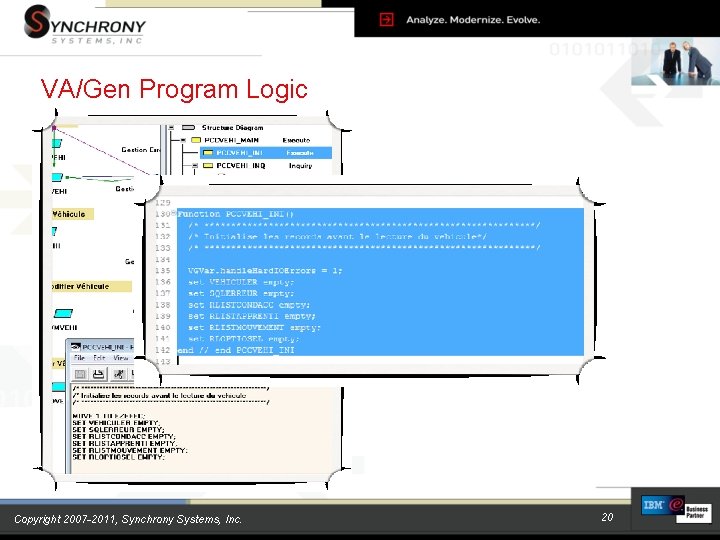The width and height of the screenshot is (720, 540).
Task: Collapse the PCCVEHI_INQ tree node
Action: [195, 165]
